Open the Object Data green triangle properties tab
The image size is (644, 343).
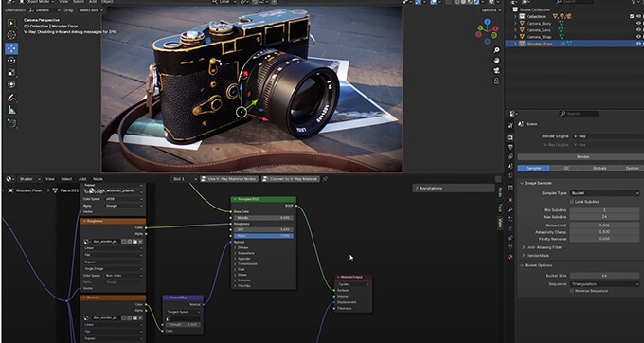[510, 247]
